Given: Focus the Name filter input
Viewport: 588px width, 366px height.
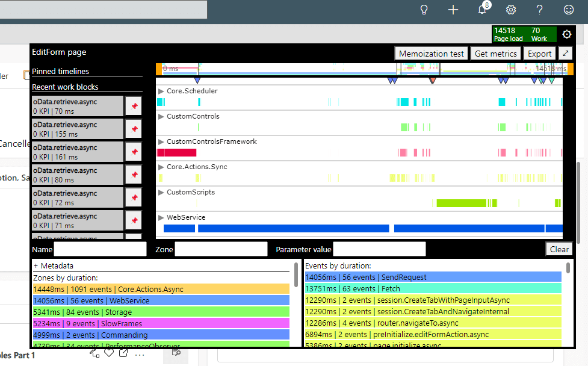Looking at the screenshot, I should coord(100,249).
